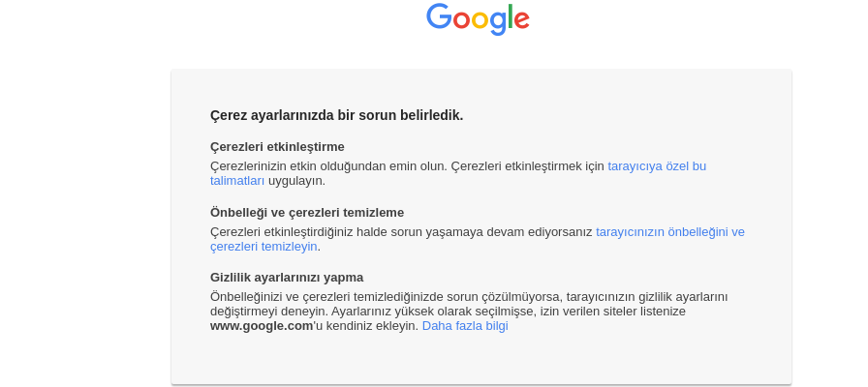The image size is (868, 387).
Task: Click the blue capital G in logo
Action: [x=439, y=16]
